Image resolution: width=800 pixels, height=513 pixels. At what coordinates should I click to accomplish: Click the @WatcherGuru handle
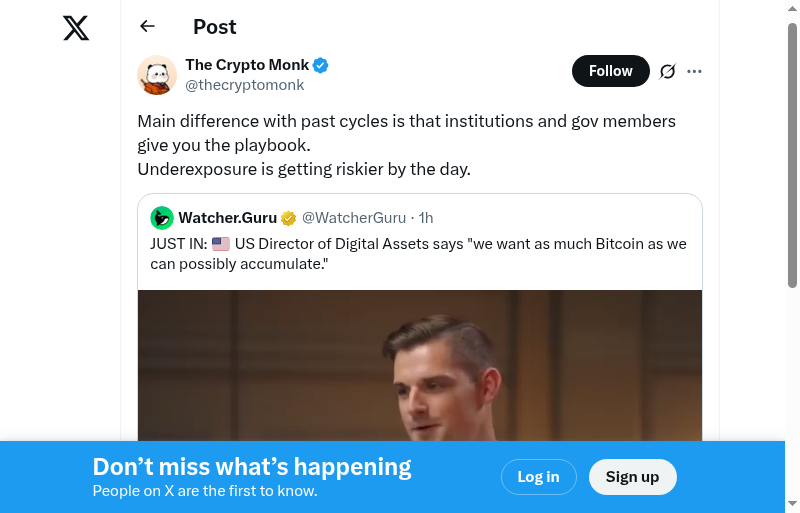354,218
